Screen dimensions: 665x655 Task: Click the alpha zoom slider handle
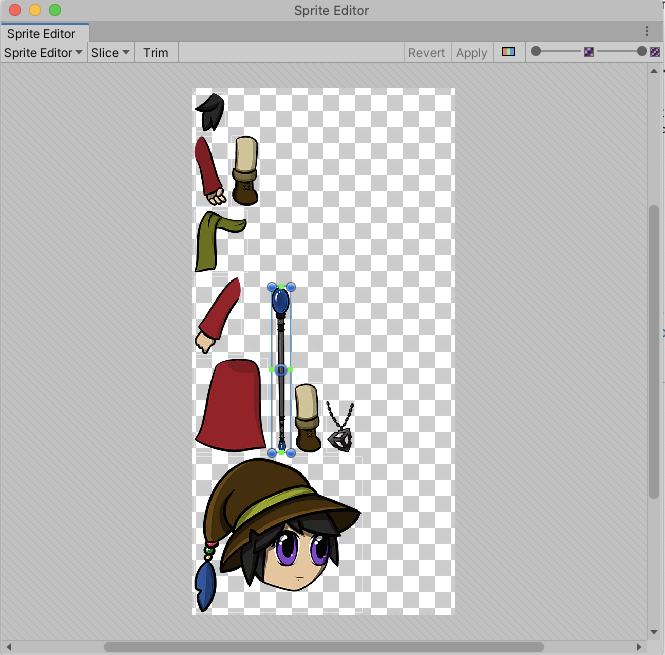point(536,51)
